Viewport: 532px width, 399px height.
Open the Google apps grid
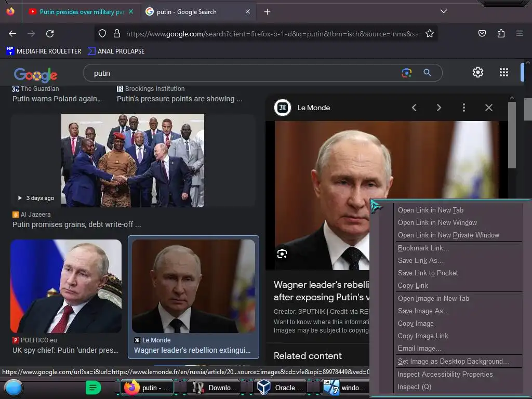tap(504, 72)
